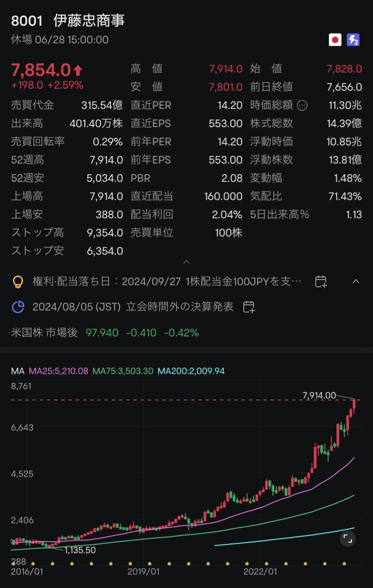Select the MA200:2,009.94 indicator label
This screenshot has height=588, width=373.
click(190, 371)
